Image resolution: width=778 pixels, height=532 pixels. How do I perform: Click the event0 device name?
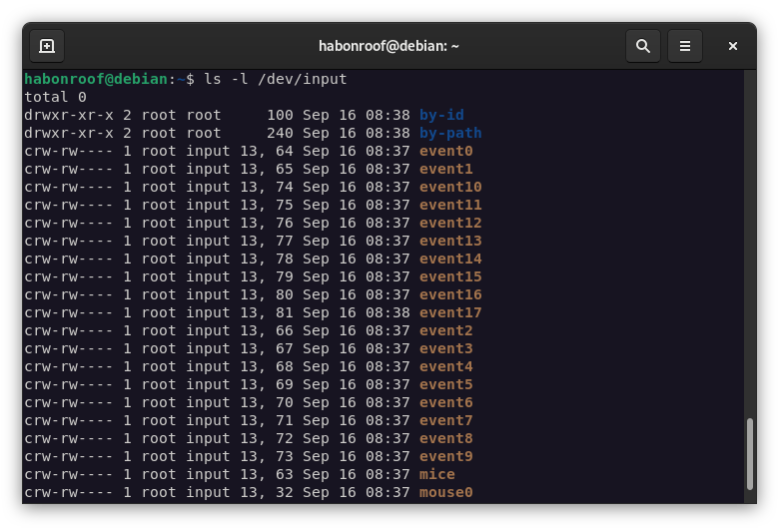pyautogui.click(x=446, y=151)
